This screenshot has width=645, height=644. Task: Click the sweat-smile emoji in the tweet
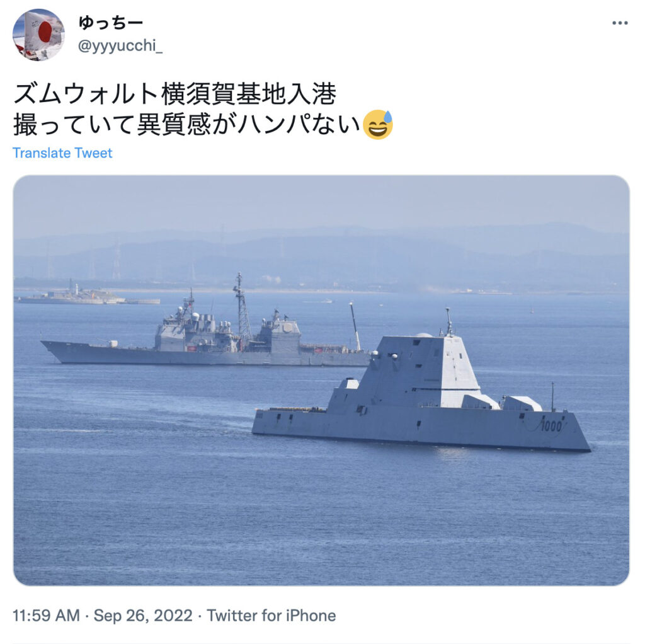378,125
